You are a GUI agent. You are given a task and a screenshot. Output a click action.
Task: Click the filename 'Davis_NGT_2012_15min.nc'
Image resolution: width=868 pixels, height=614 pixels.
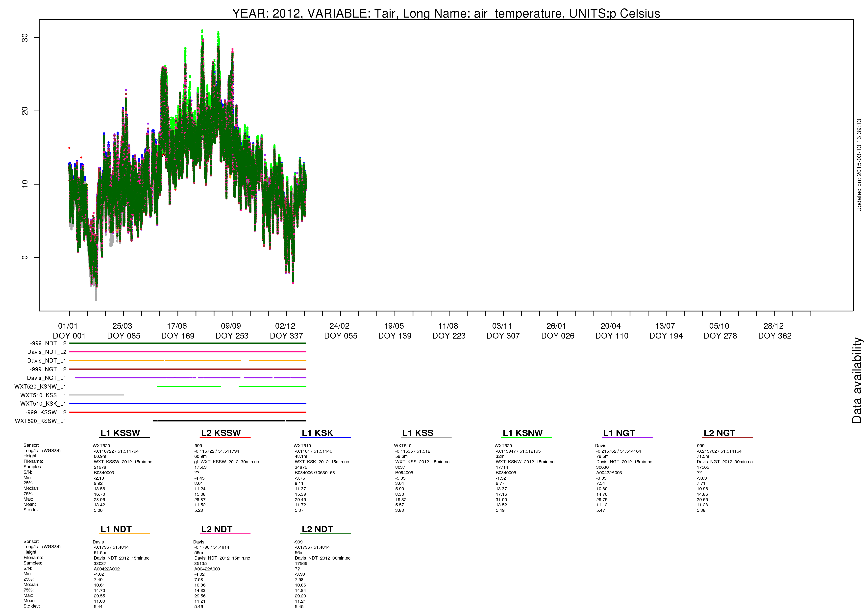[624, 462]
